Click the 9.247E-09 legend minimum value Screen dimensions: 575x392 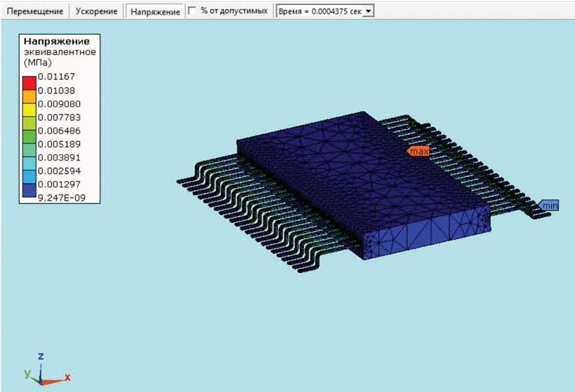tap(62, 198)
